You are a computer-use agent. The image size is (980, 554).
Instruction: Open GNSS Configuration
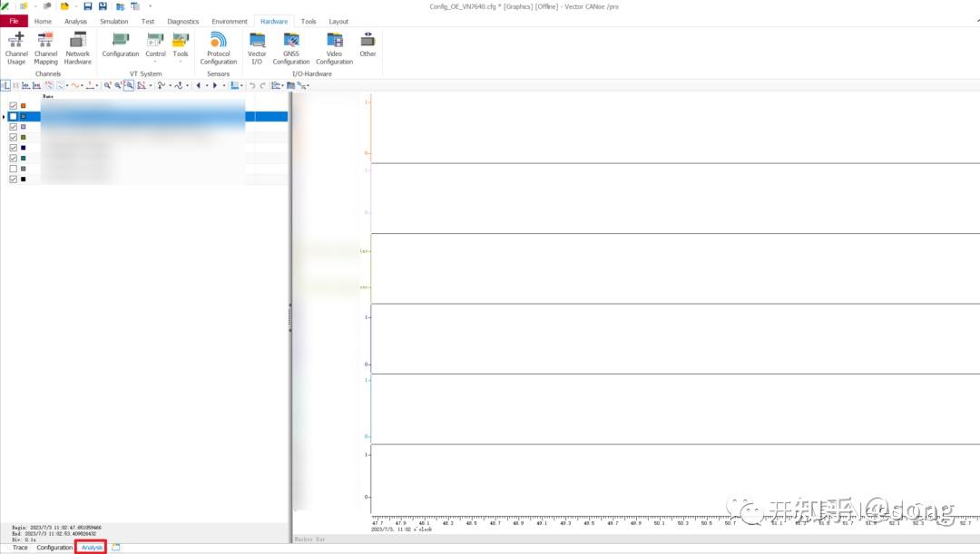coord(291,48)
